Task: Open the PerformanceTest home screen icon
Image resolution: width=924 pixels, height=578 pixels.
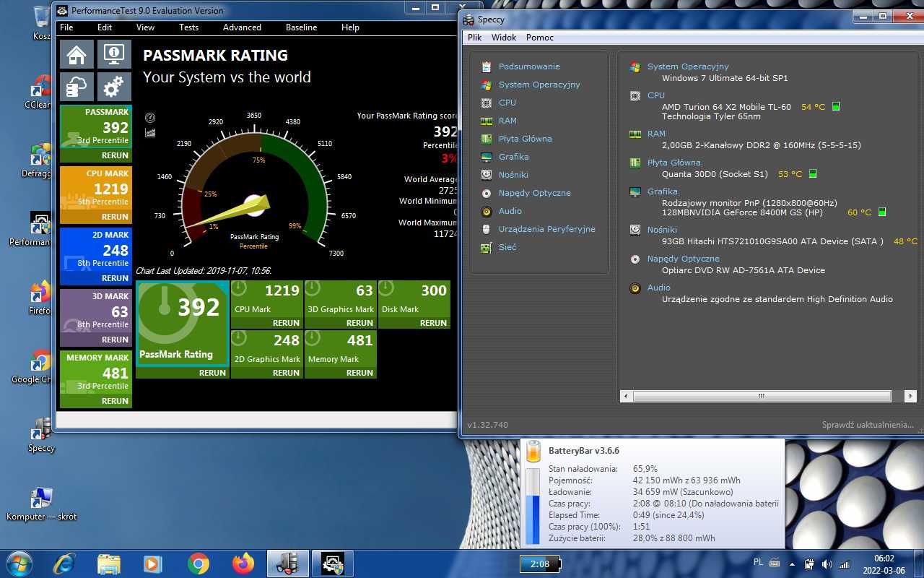Action: 77,54
